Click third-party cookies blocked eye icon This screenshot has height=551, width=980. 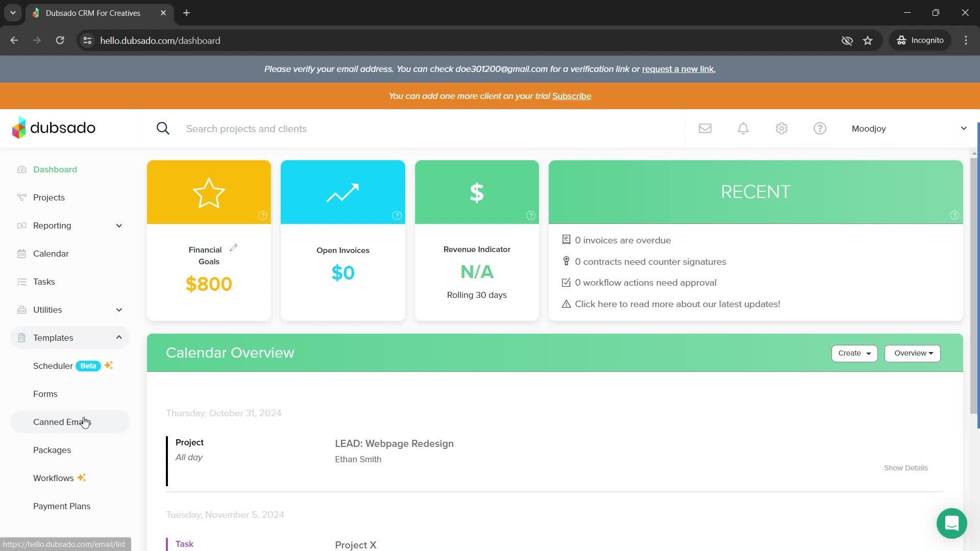tap(847, 40)
